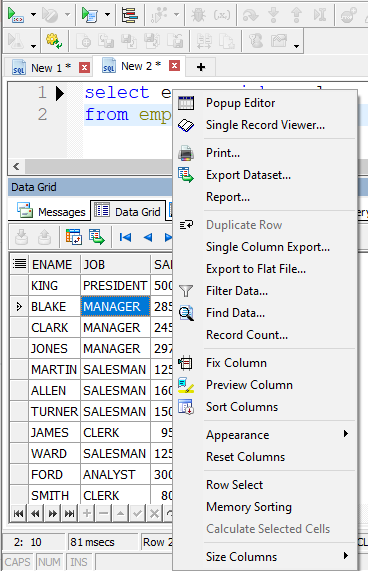Image resolution: width=368 pixels, height=571 pixels.
Task: Click the Export Dataset icon in menu
Action: point(186,175)
